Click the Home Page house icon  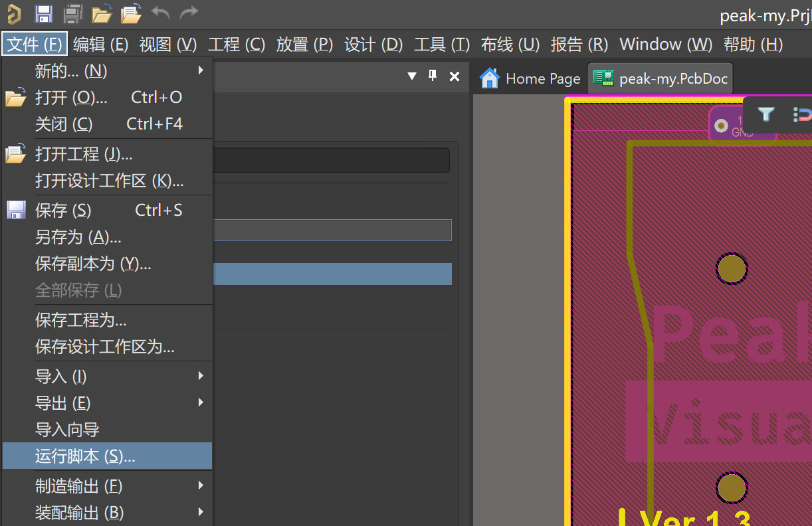490,78
